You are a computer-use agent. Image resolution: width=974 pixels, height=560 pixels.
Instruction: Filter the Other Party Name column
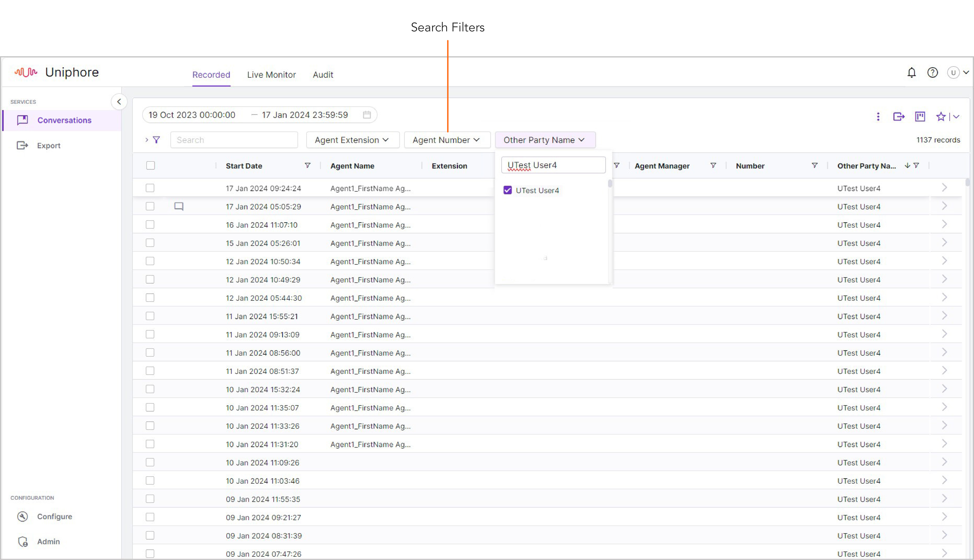pos(916,165)
